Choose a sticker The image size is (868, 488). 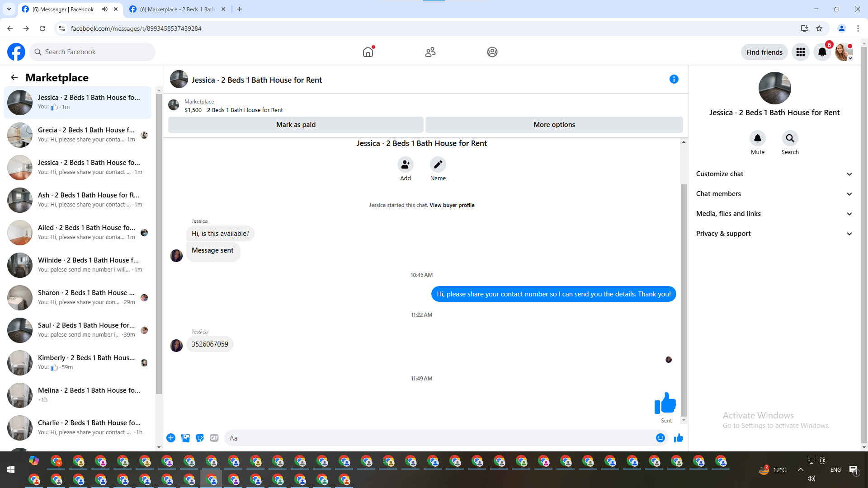click(200, 438)
